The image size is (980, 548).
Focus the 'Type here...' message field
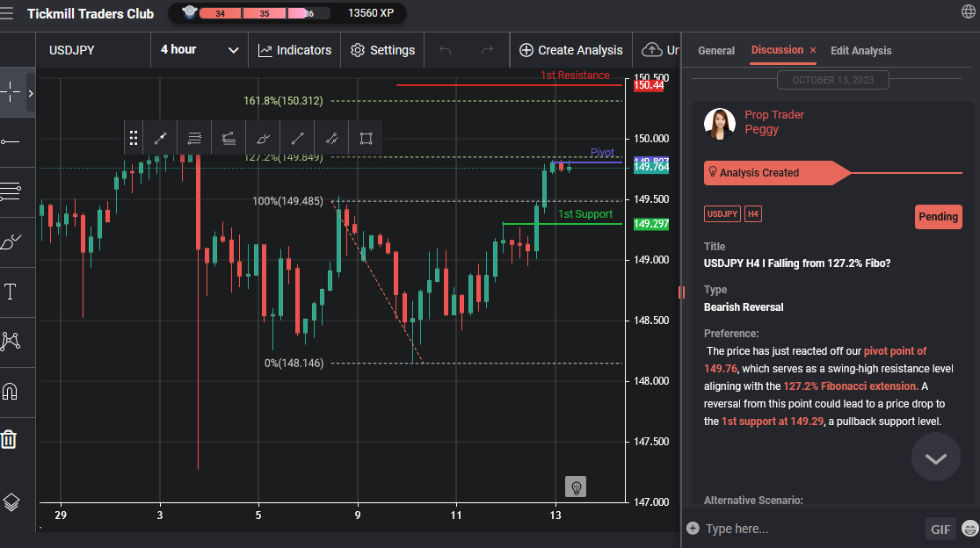[x=812, y=529]
